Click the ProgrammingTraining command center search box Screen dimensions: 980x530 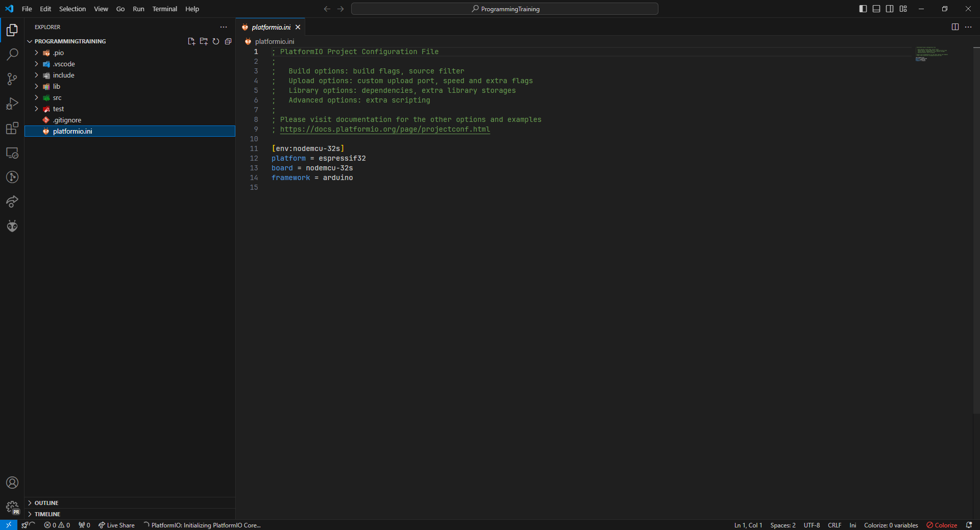(x=505, y=9)
